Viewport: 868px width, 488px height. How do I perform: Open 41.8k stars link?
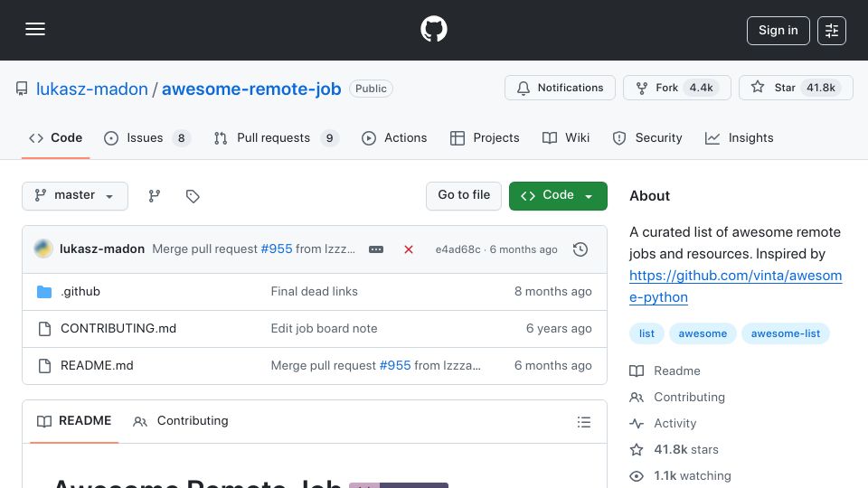[674, 450]
